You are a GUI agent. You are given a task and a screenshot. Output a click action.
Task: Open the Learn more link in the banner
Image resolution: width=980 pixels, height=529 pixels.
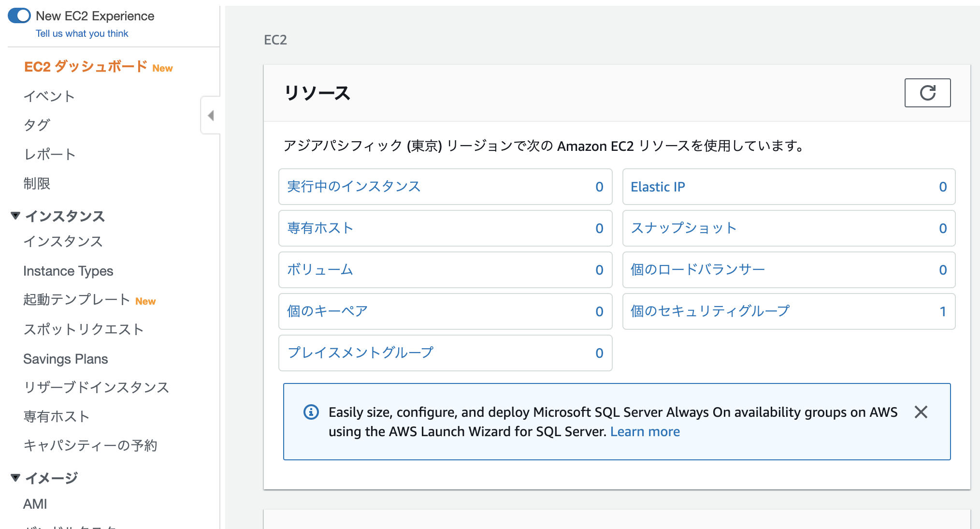click(645, 431)
